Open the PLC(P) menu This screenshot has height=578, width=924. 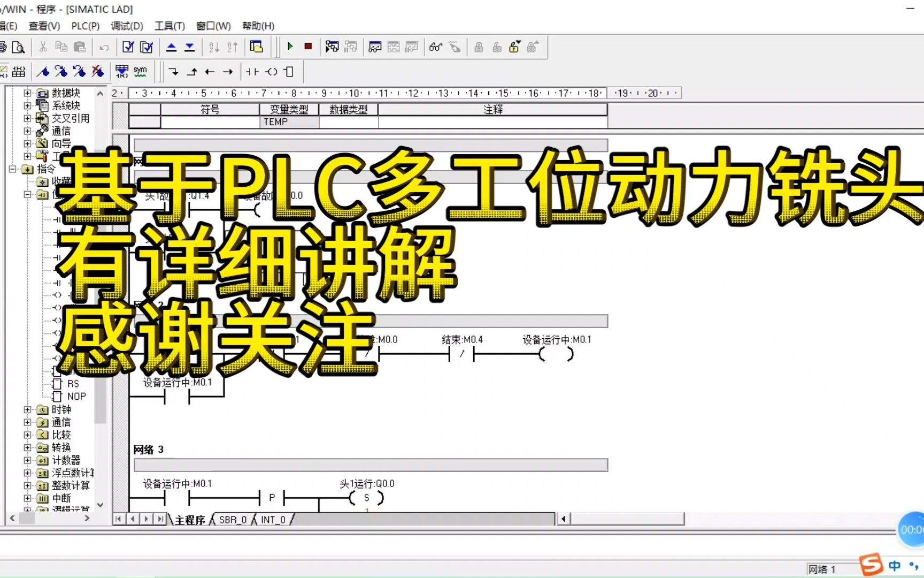[x=84, y=26]
